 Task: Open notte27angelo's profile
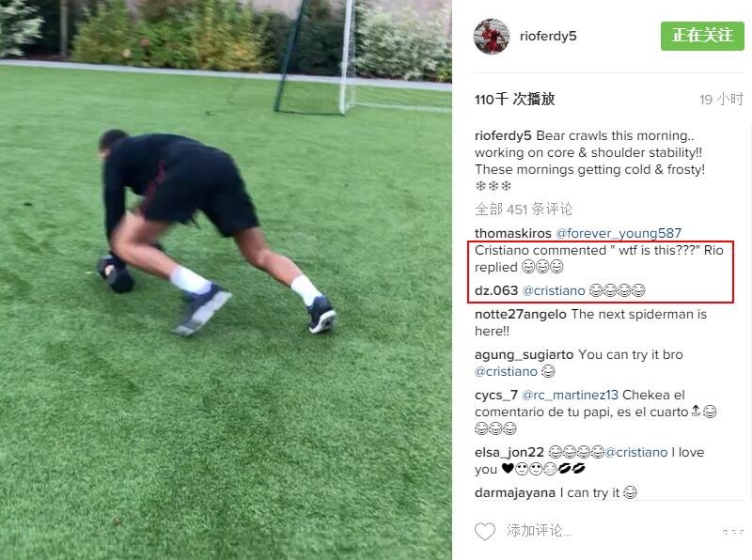(x=521, y=315)
